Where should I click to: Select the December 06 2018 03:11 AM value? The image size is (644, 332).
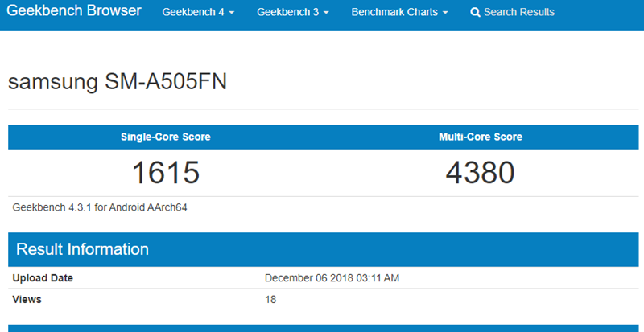[332, 278]
